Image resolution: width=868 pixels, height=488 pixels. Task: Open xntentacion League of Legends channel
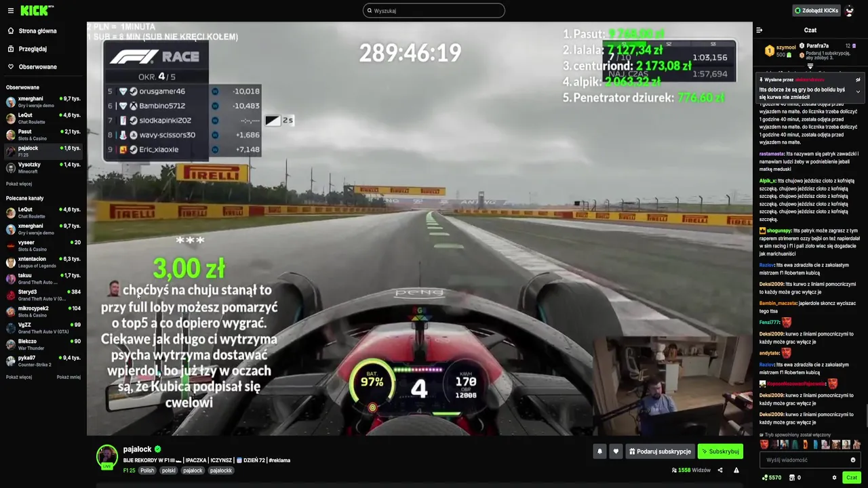tap(42, 262)
